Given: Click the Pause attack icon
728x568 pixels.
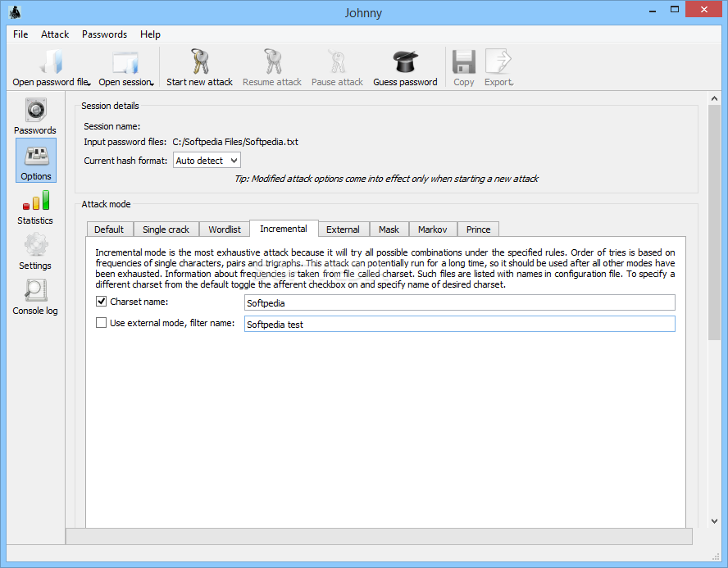Looking at the screenshot, I should coord(337,61).
